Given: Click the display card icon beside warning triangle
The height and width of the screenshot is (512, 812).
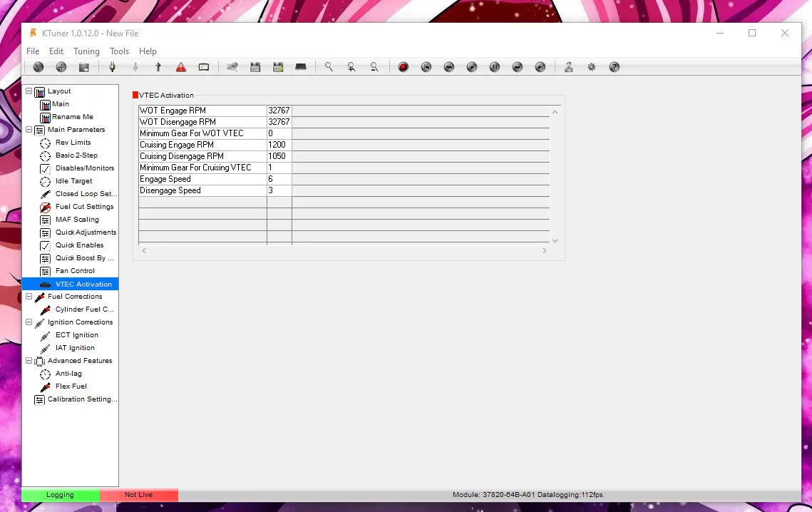Looking at the screenshot, I should (203, 67).
